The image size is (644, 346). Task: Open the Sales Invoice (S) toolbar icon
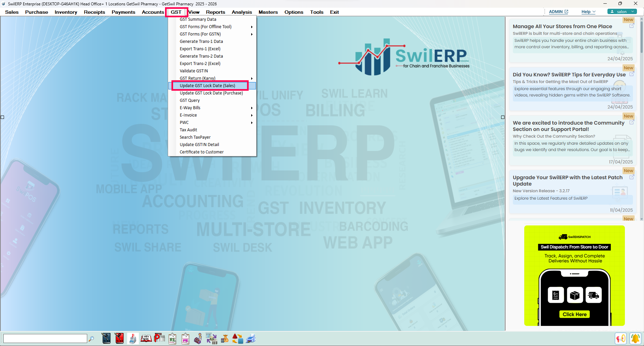106,338
